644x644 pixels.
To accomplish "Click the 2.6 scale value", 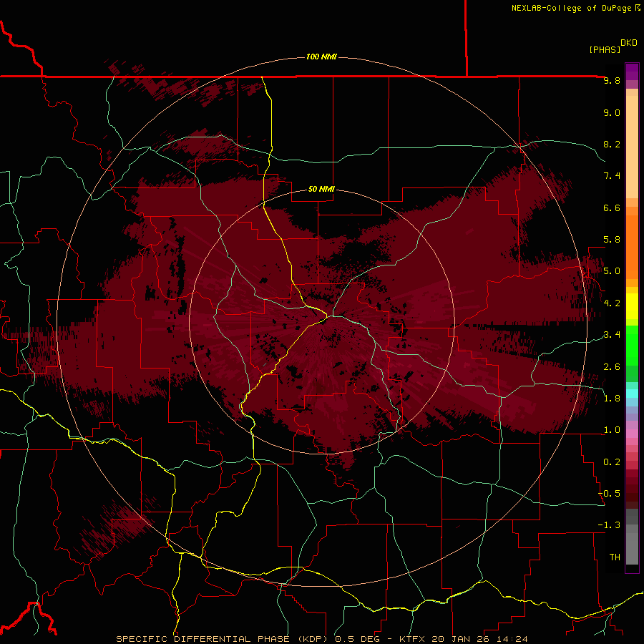I will point(612,367).
